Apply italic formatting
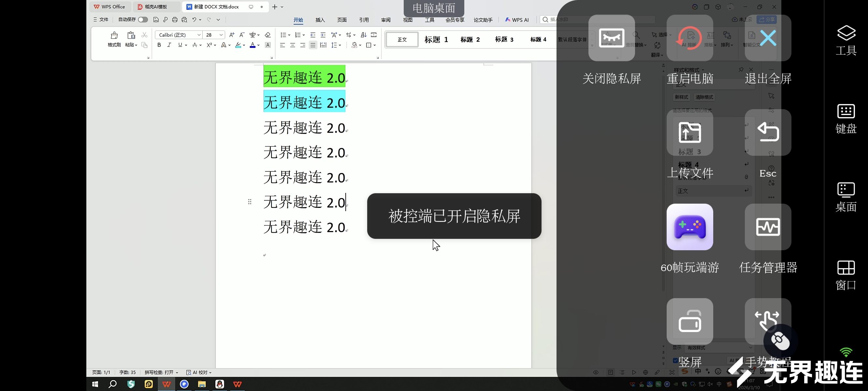 [x=169, y=45]
